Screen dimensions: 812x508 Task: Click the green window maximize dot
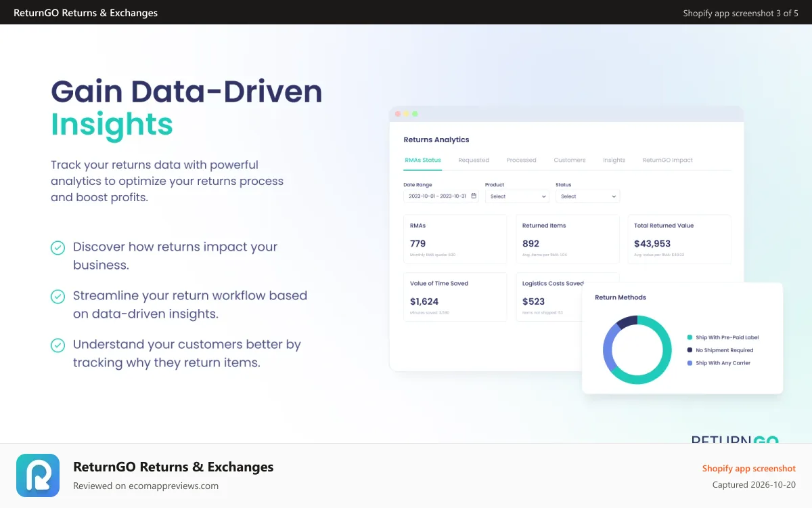415,114
